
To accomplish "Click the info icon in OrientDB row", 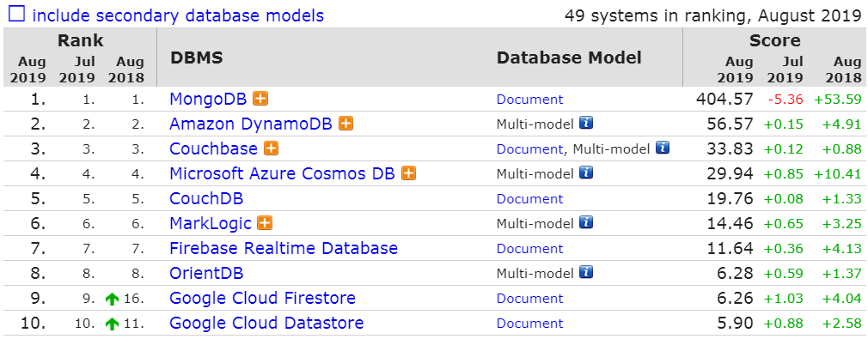I will tap(586, 272).
